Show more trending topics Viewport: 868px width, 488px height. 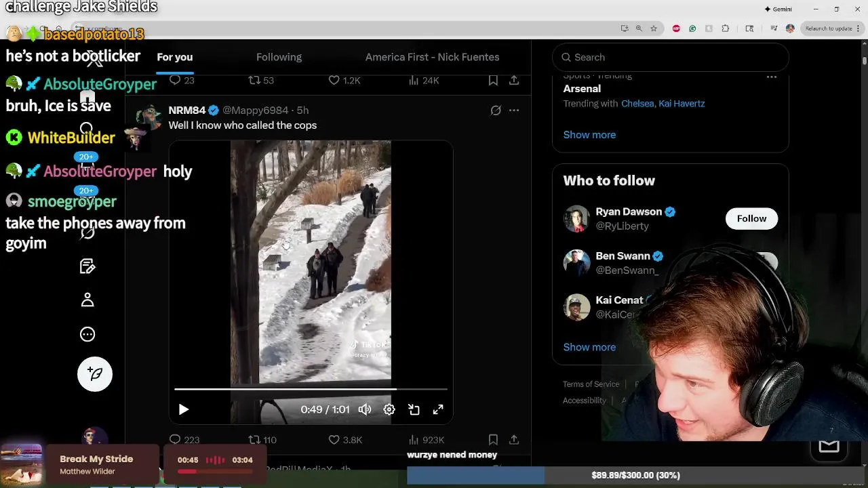(x=589, y=135)
